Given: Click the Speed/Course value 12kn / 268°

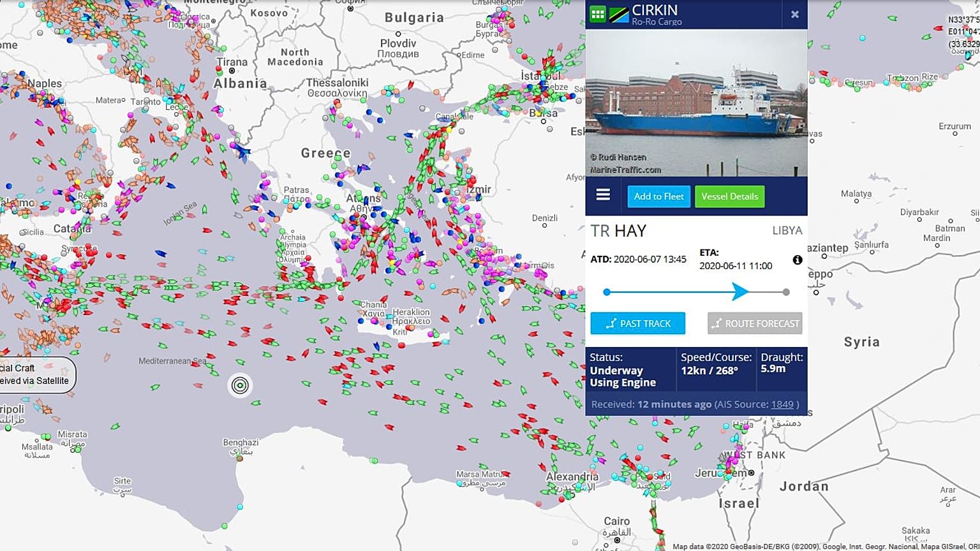Looking at the screenshot, I should coord(709,371).
